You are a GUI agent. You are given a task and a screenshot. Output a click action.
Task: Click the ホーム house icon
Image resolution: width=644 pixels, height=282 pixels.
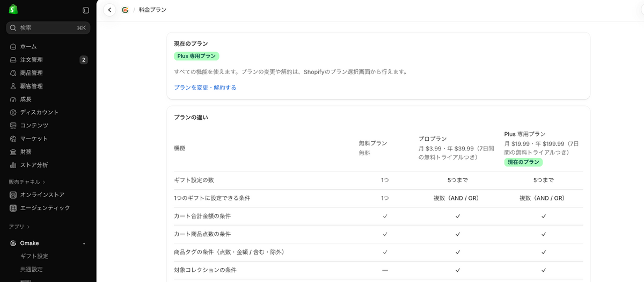tap(13, 47)
